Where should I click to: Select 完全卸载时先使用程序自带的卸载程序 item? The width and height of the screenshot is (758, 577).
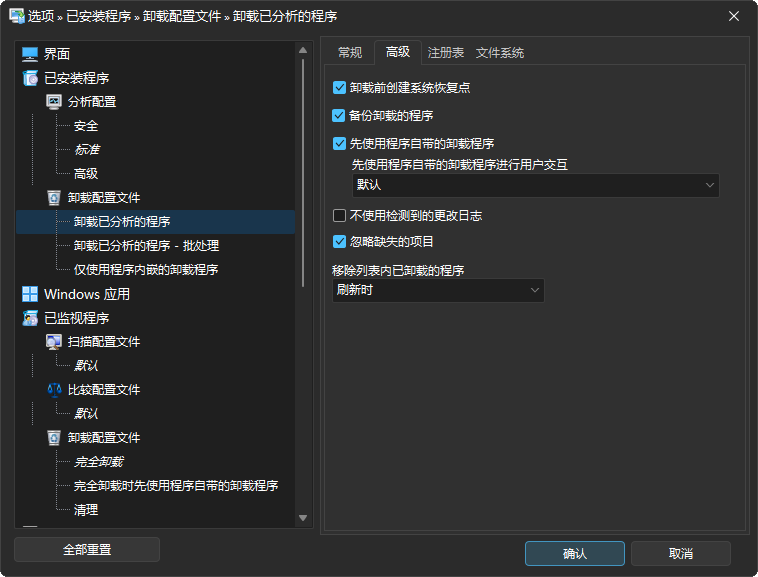coord(176,486)
